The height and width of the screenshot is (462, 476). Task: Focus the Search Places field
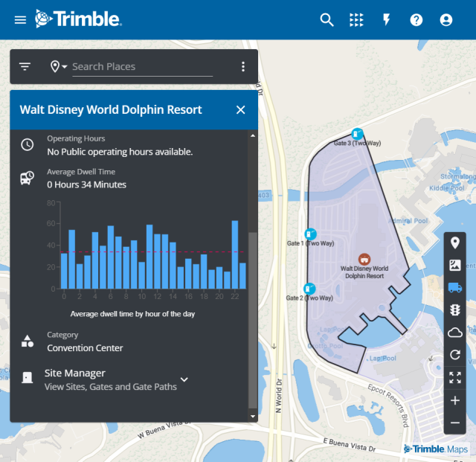142,67
